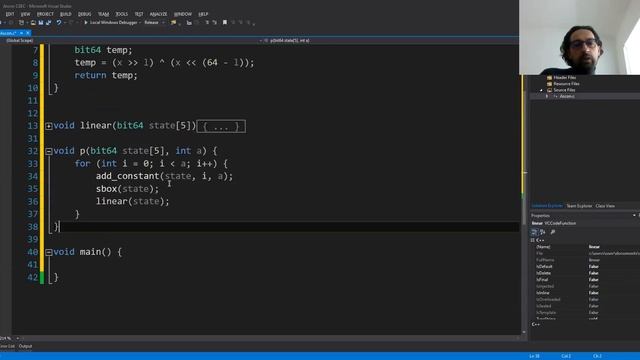
Task: Click the Source Files folder icon
Action: coord(549,90)
